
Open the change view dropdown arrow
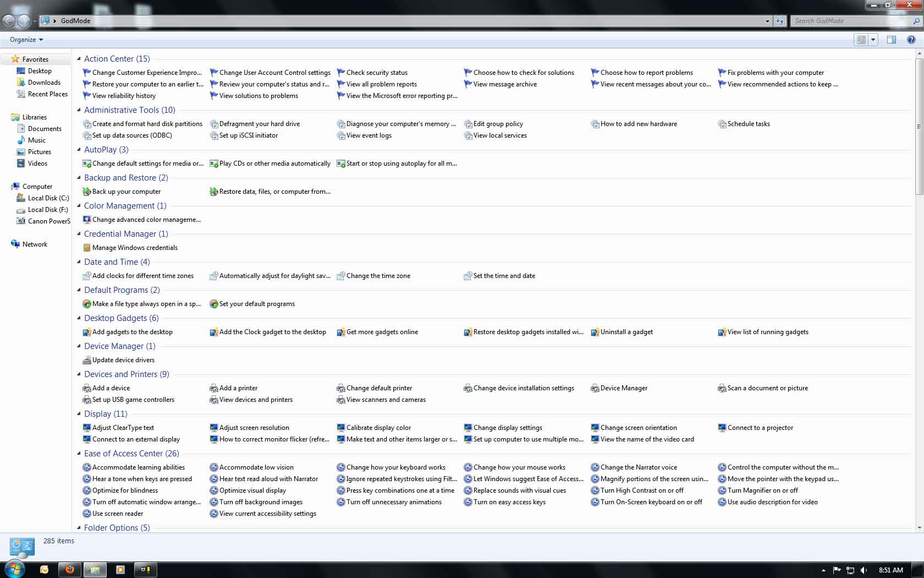pyautogui.click(x=873, y=40)
